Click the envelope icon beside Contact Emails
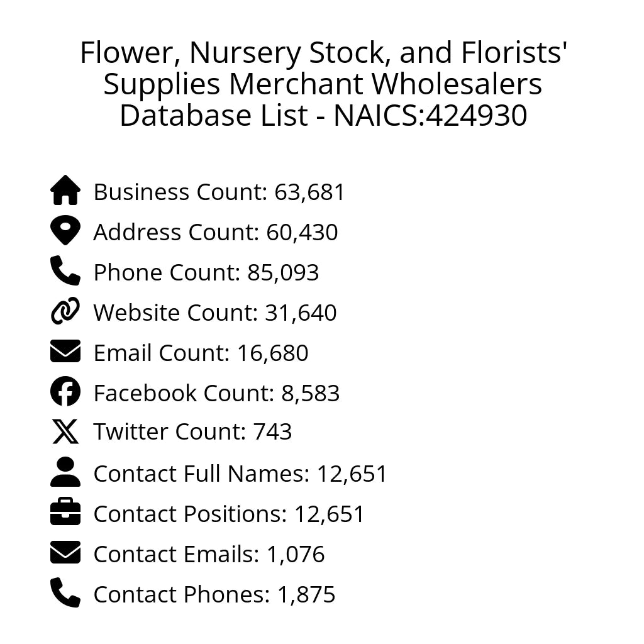The width and height of the screenshot is (644, 644). (x=65, y=553)
